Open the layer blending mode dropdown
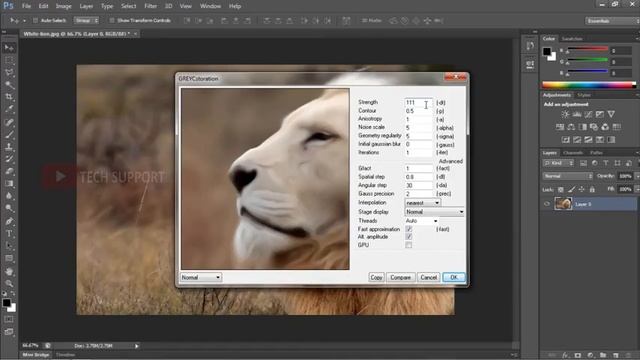Viewport: 640px width, 360px height. point(567,176)
